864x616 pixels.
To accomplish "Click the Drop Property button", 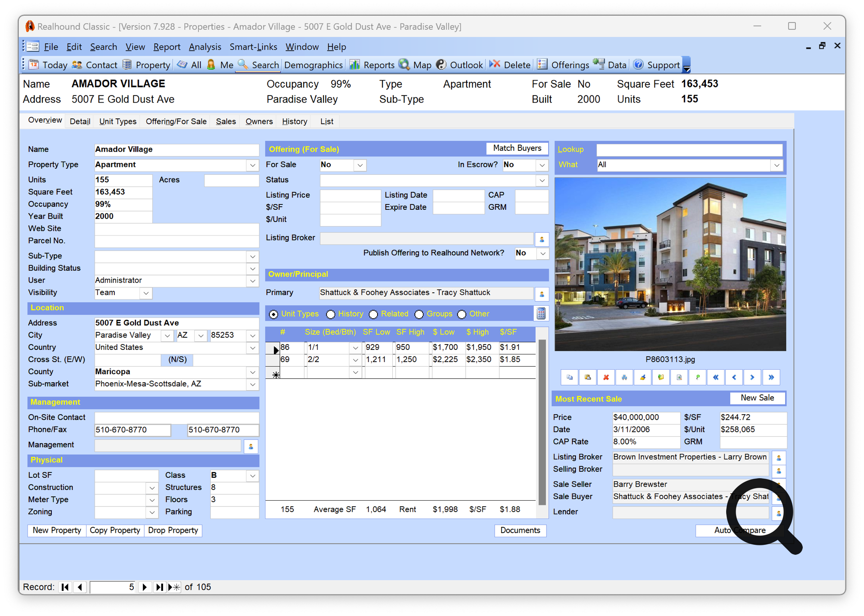I will [173, 530].
